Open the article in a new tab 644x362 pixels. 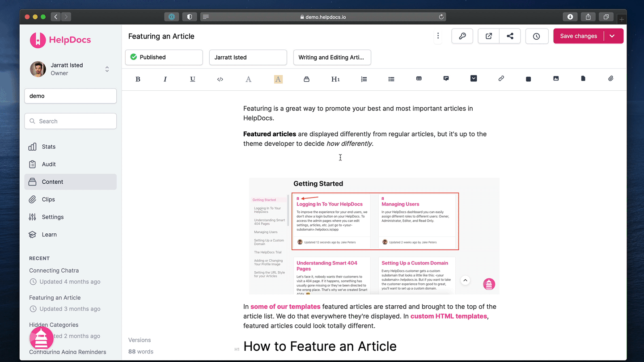point(489,36)
